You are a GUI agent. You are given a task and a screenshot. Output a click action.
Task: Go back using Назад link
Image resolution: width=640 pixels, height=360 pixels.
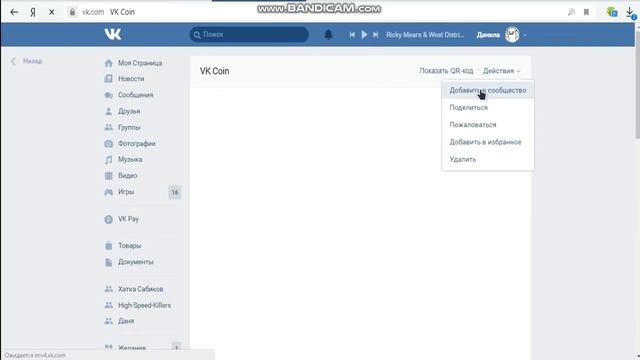click(27, 61)
